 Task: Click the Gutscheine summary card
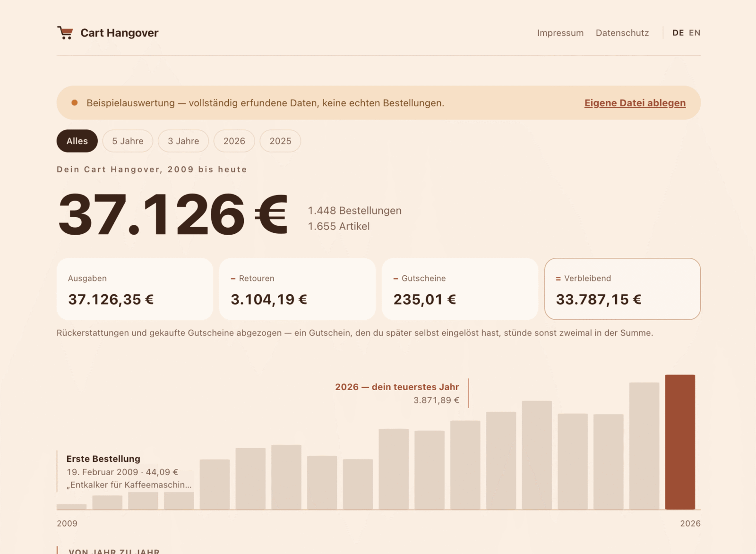pos(460,289)
